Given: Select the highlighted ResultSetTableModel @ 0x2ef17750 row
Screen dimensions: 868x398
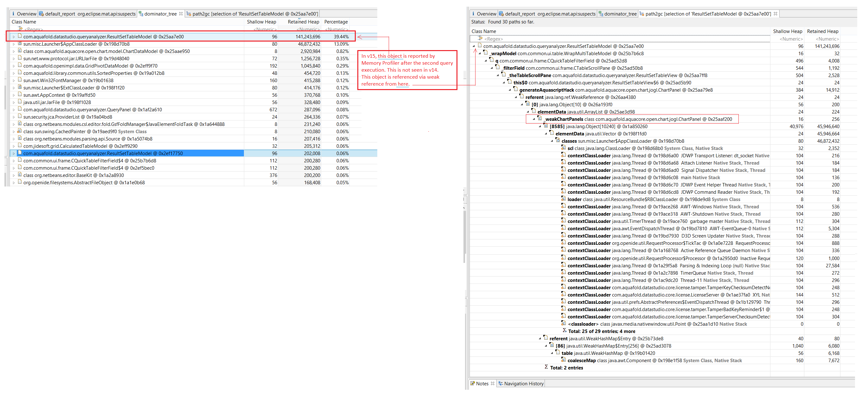Looking at the screenshot, I should click(x=103, y=153).
